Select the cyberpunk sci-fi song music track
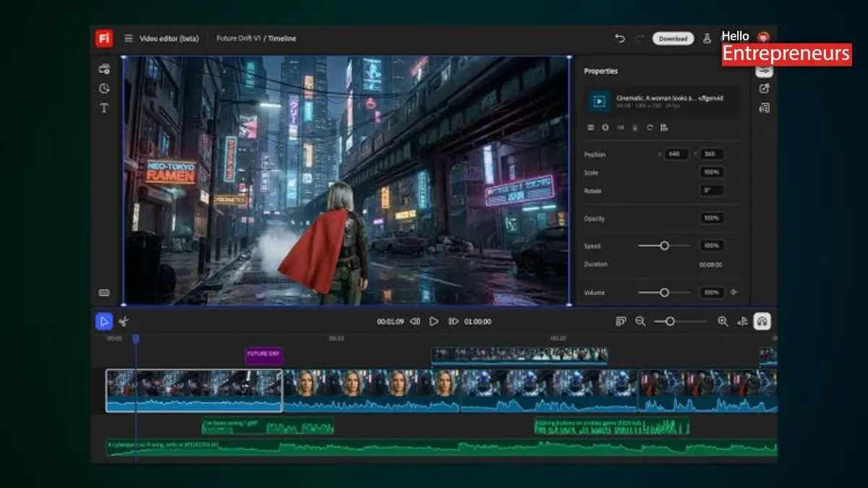This screenshot has height=488, width=868. coord(441,448)
